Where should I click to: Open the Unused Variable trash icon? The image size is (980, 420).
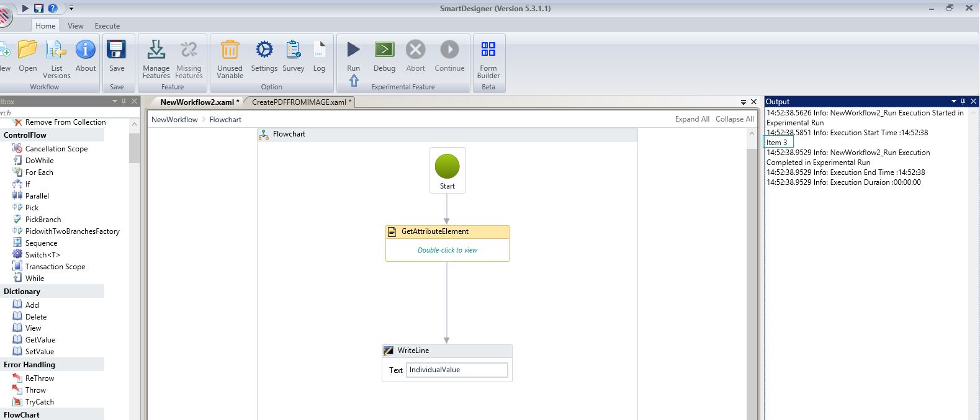230,50
